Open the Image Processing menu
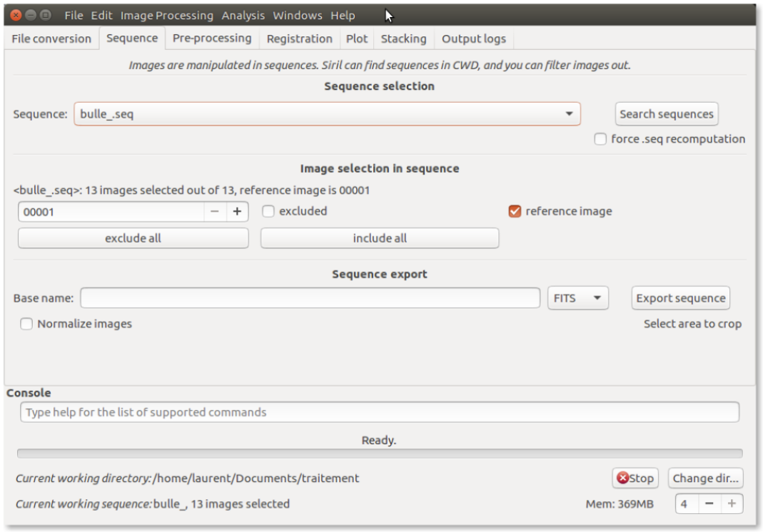The width and height of the screenshot is (763, 532). (x=166, y=15)
